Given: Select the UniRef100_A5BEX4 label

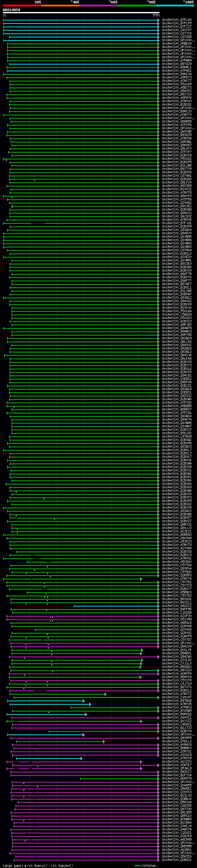Looking at the screenshot, I should pyautogui.click(x=177, y=43).
